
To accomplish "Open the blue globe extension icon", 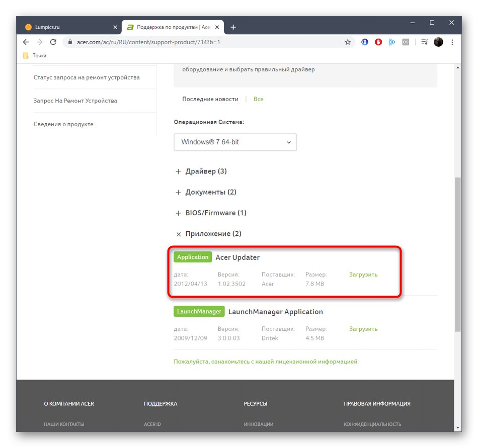I will (365, 42).
